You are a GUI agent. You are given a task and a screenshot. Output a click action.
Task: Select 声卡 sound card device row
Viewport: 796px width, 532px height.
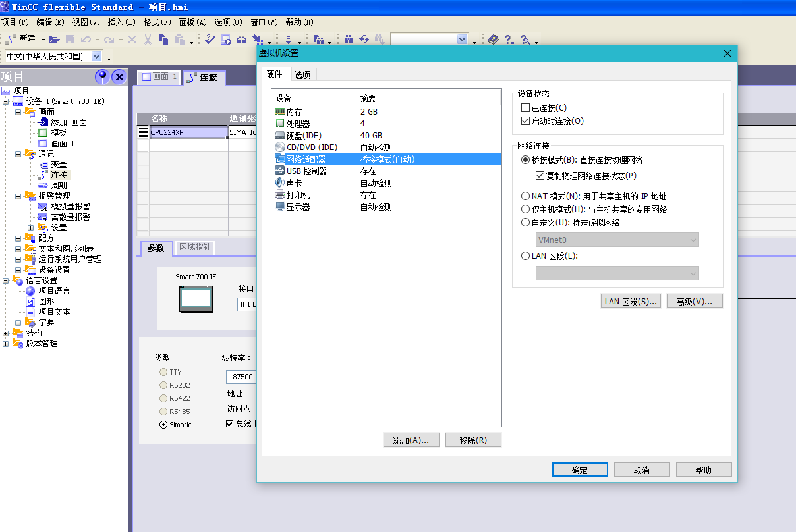coord(386,183)
